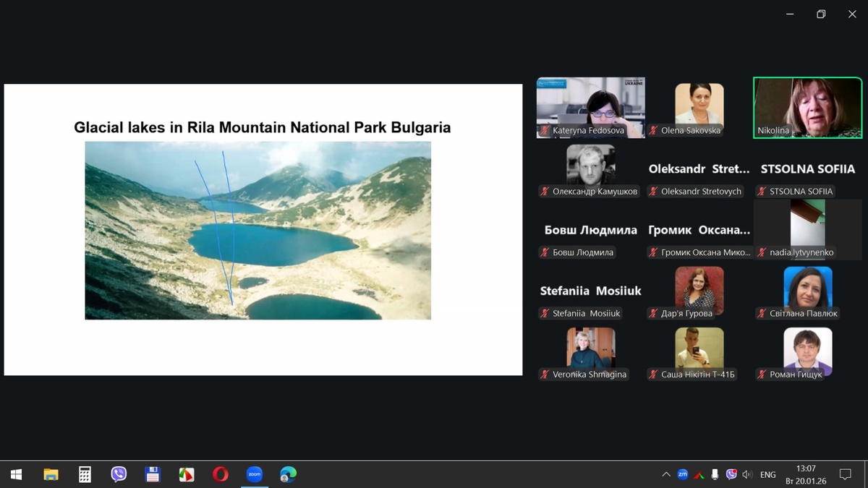Open the clock and calendar flyout
Screen dimensions: 868x488
coord(805,474)
